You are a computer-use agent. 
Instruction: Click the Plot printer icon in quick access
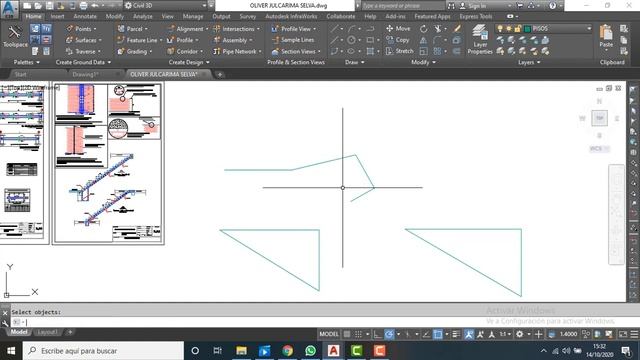click(83, 6)
